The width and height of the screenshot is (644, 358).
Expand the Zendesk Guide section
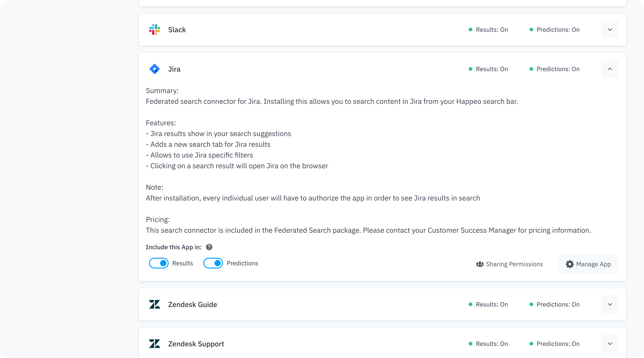pyautogui.click(x=610, y=304)
